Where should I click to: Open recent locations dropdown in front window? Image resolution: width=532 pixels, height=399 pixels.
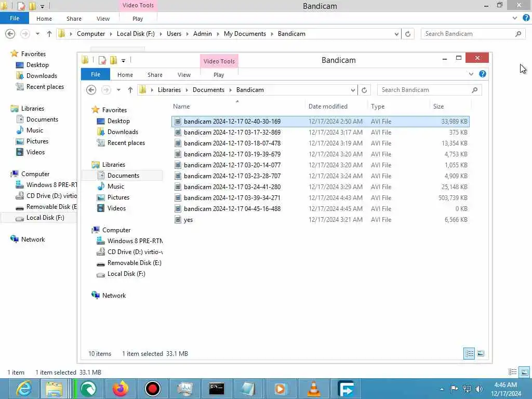[x=118, y=90]
